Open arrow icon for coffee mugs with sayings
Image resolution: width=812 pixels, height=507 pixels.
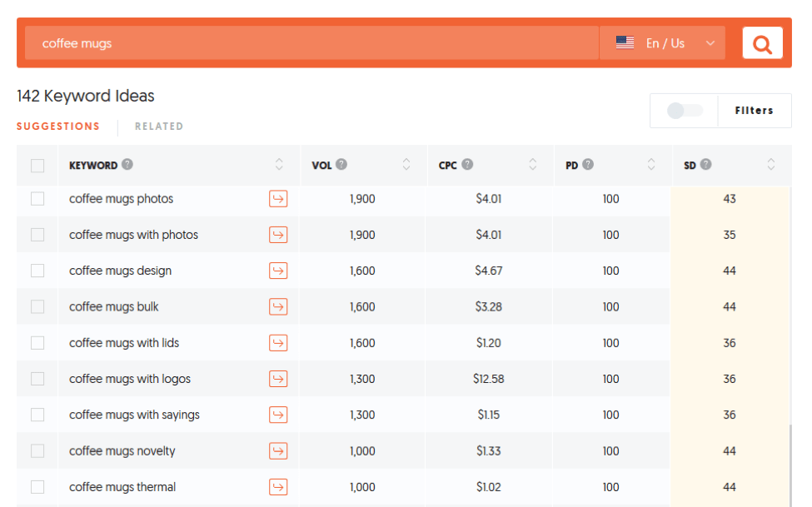click(x=278, y=415)
